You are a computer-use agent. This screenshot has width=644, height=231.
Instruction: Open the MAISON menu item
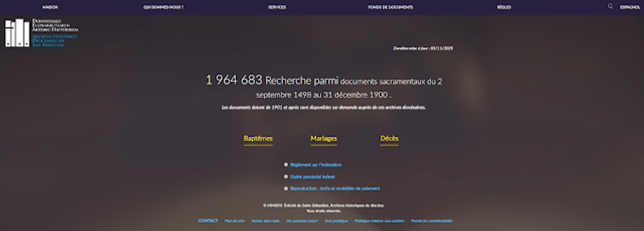50,8
